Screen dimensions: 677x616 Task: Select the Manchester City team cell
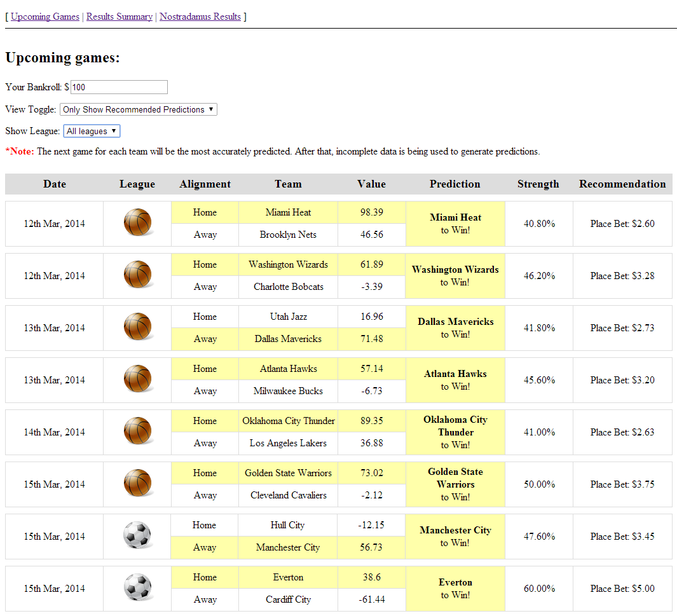coord(287,548)
